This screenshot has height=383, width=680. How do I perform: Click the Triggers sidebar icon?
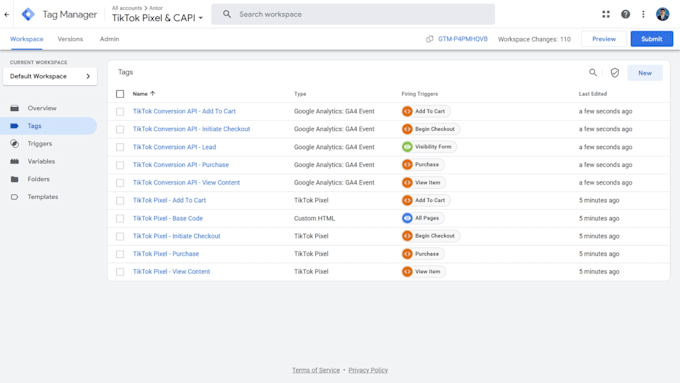pyautogui.click(x=14, y=144)
